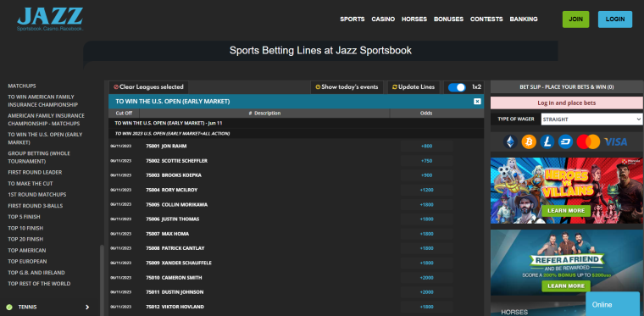Open First Round 3-Balls market
The width and height of the screenshot is (644, 316).
tap(36, 206)
